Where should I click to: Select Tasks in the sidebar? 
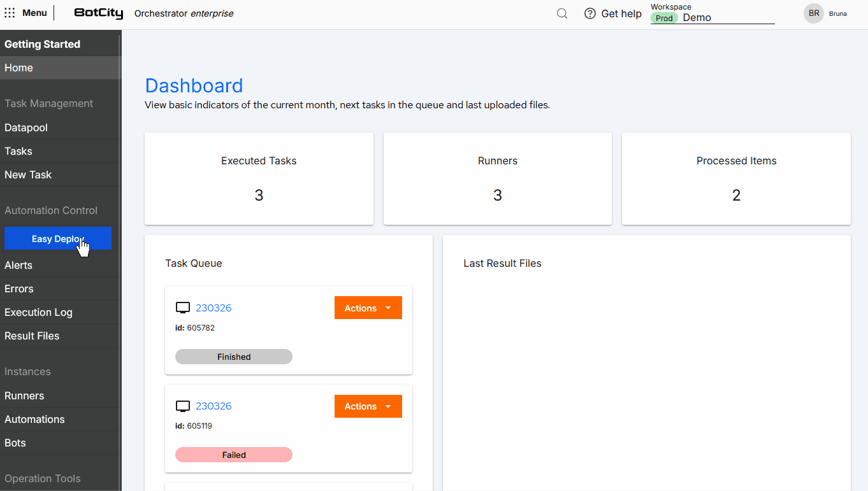click(18, 151)
